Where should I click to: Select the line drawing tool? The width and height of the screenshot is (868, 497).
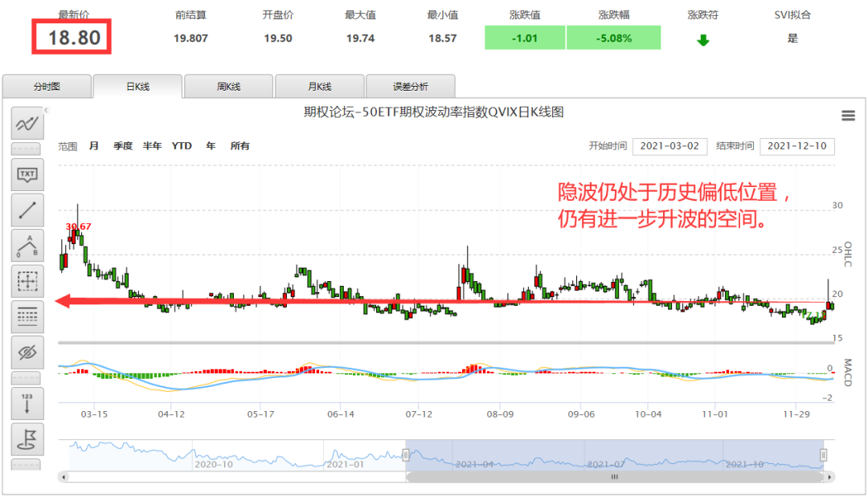point(27,210)
